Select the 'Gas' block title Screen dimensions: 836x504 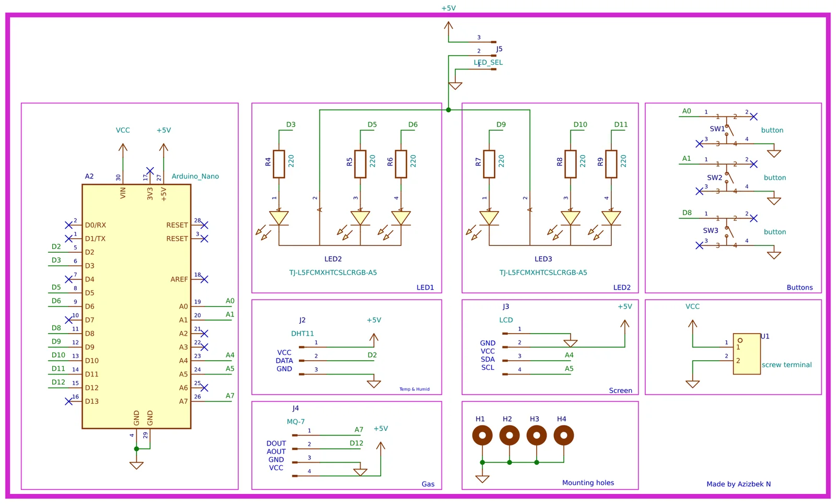(x=428, y=484)
